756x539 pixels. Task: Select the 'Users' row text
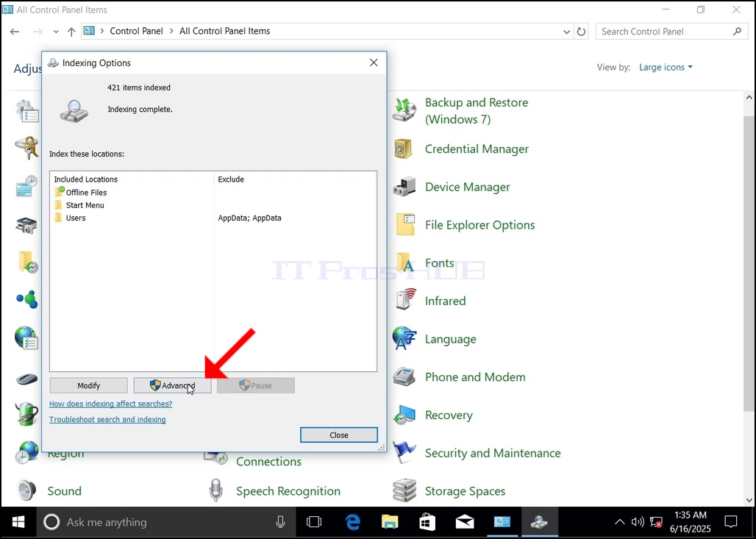(x=76, y=218)
